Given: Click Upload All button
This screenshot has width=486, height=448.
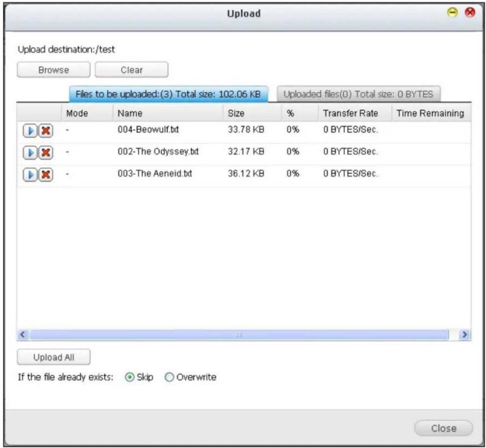Looking at the screenshot, I should pos(54,357).
